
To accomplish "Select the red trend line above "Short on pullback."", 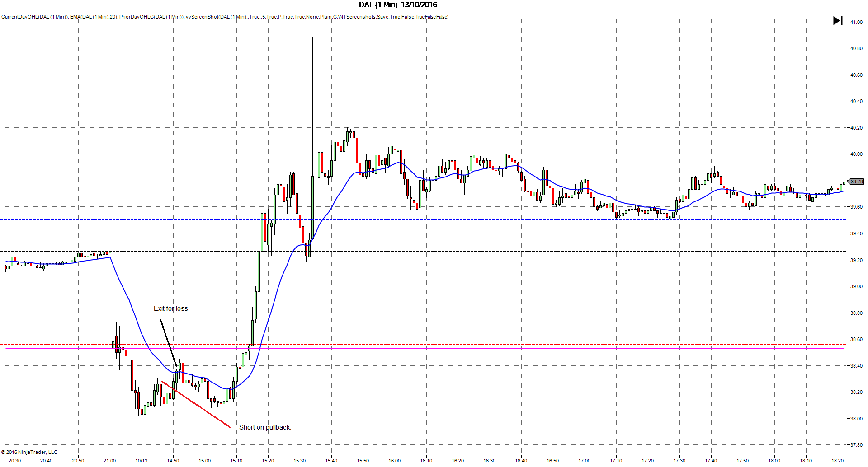I will (196, 405).
